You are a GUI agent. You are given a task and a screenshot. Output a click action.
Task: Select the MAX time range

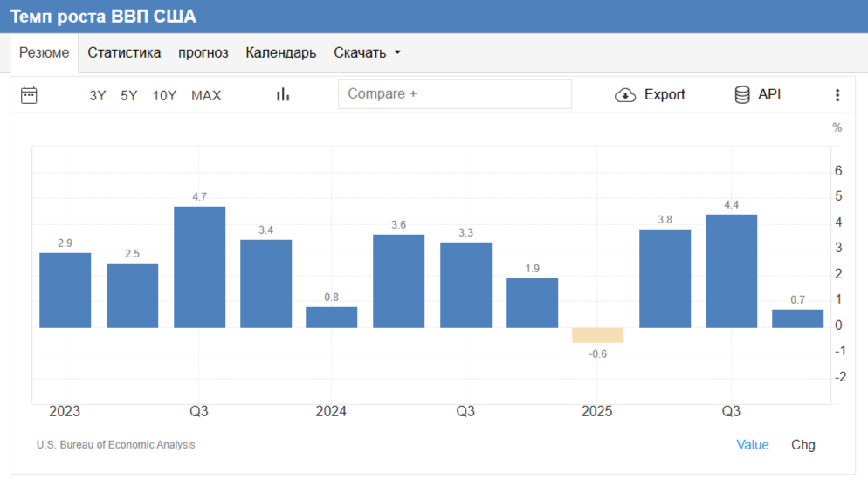tap(206, 96)
